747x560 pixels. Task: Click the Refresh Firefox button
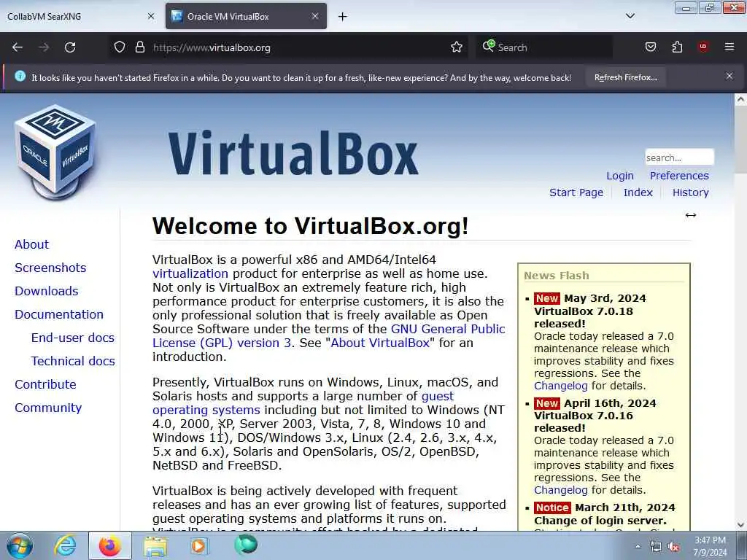click(x=625, y=77)
